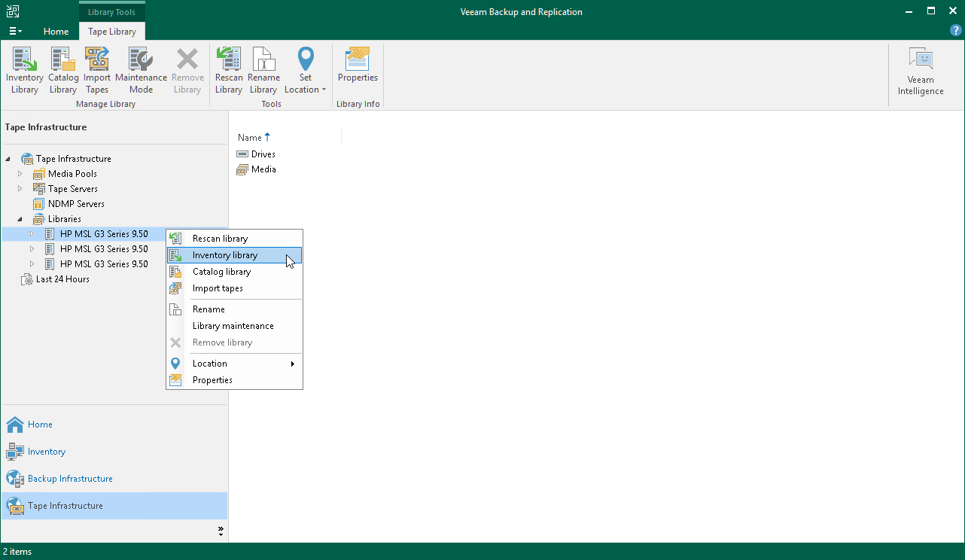Click the "2 items" status bar text
The height and width of the screenshot is (560, 965).
17,552
